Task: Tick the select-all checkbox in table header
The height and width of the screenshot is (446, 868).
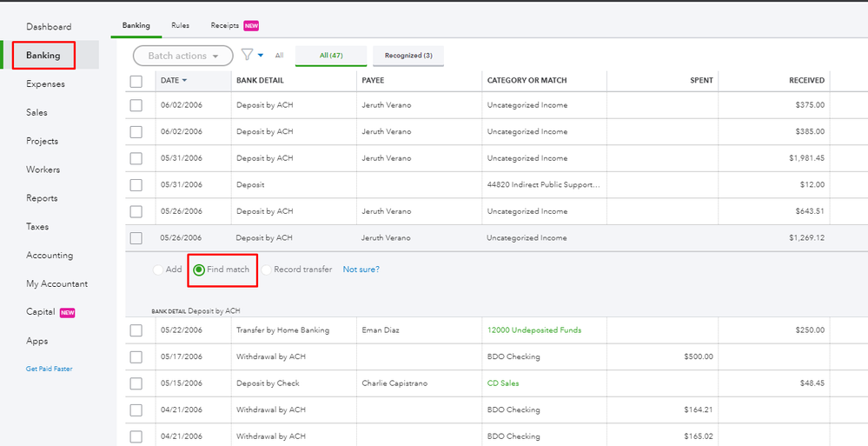Action: point(136,81)
